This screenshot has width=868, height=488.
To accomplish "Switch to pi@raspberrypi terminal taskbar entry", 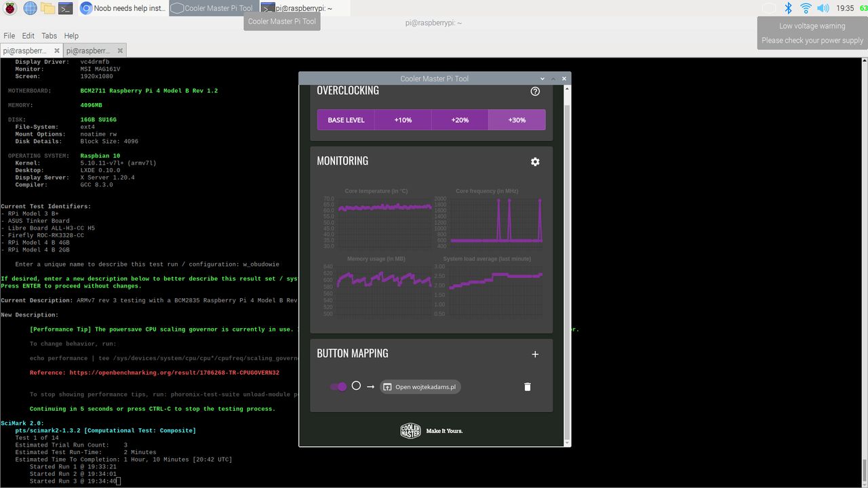I will click(x=305, y=8).
